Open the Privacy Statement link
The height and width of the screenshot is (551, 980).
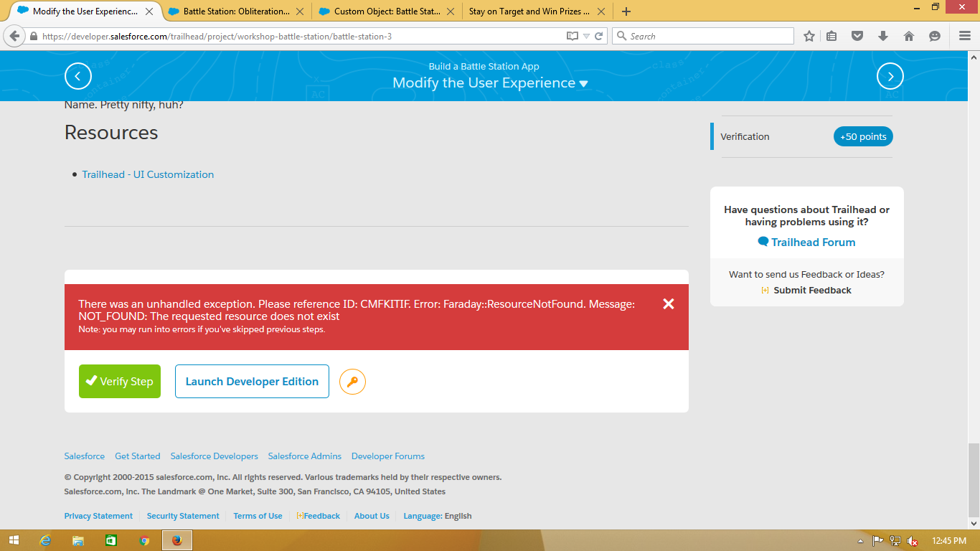pyautogui.click(x=98, y=516)
